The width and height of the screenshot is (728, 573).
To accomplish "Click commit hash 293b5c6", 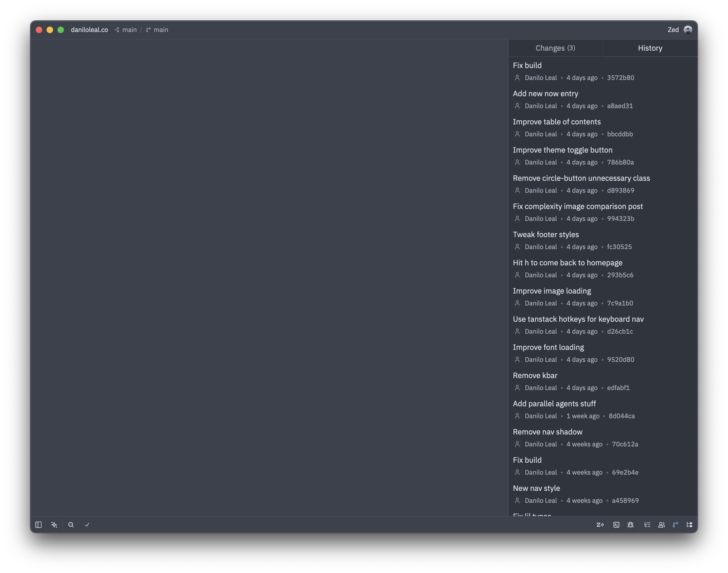I will click(620, 275).
